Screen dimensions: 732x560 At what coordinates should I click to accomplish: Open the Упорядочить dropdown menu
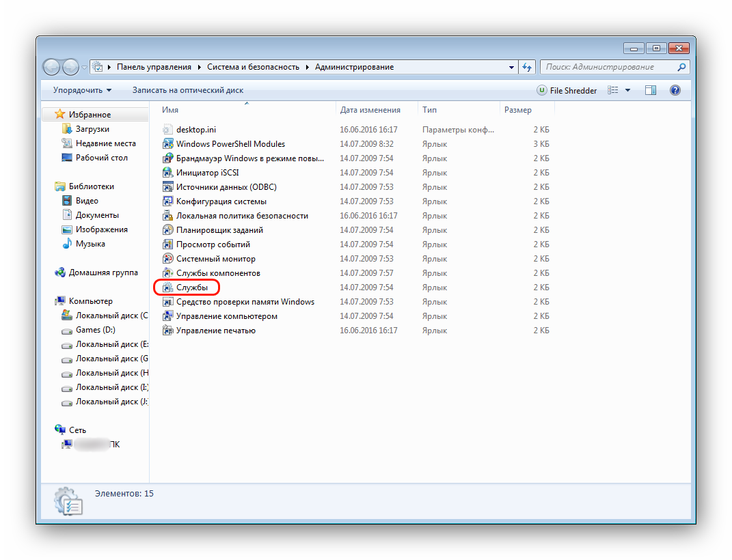pyautogui.click(x=82, y=90)
